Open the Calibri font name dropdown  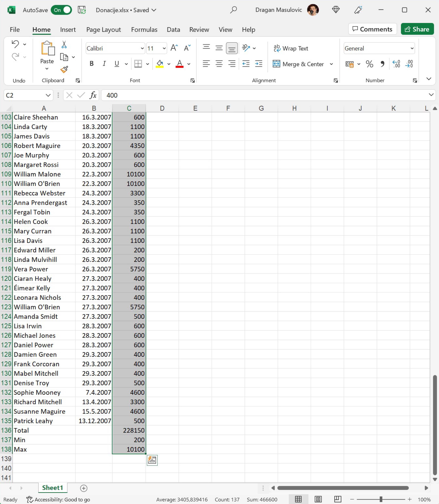click(142, 48)
